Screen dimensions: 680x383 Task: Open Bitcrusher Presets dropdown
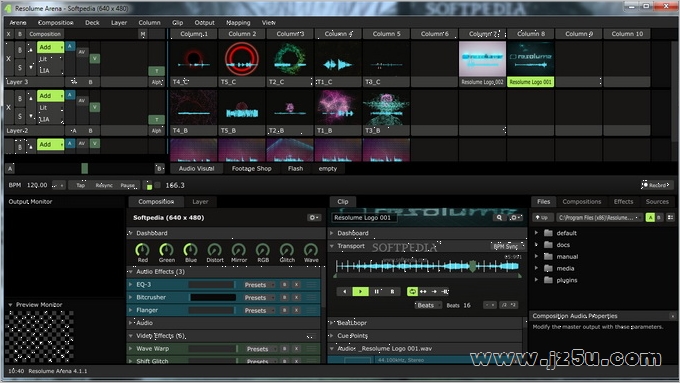click(258, 298)
